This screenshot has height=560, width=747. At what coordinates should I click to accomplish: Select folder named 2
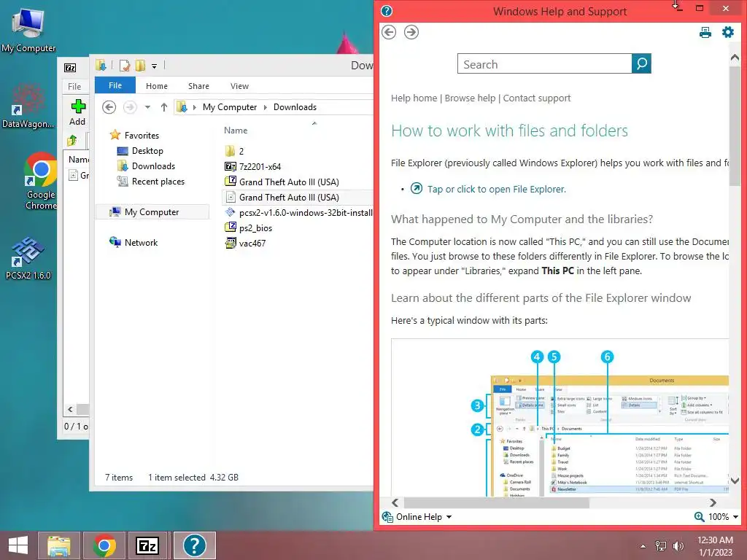click(234, 151)
